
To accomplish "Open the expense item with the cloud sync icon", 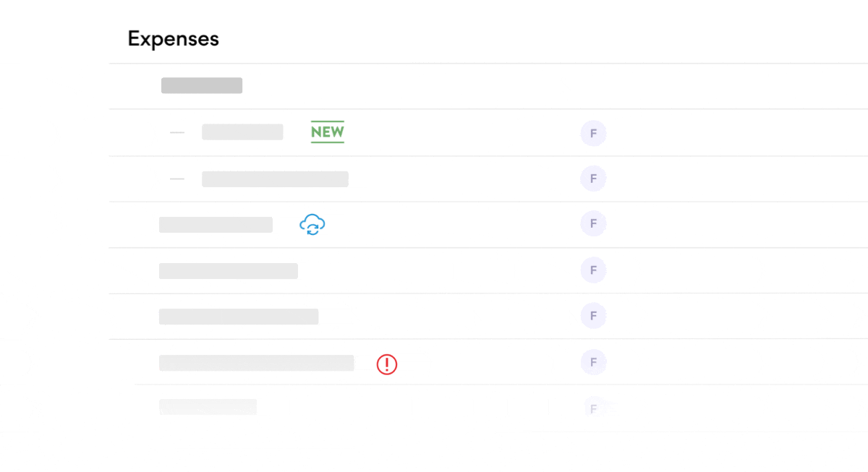I will 216,225.
